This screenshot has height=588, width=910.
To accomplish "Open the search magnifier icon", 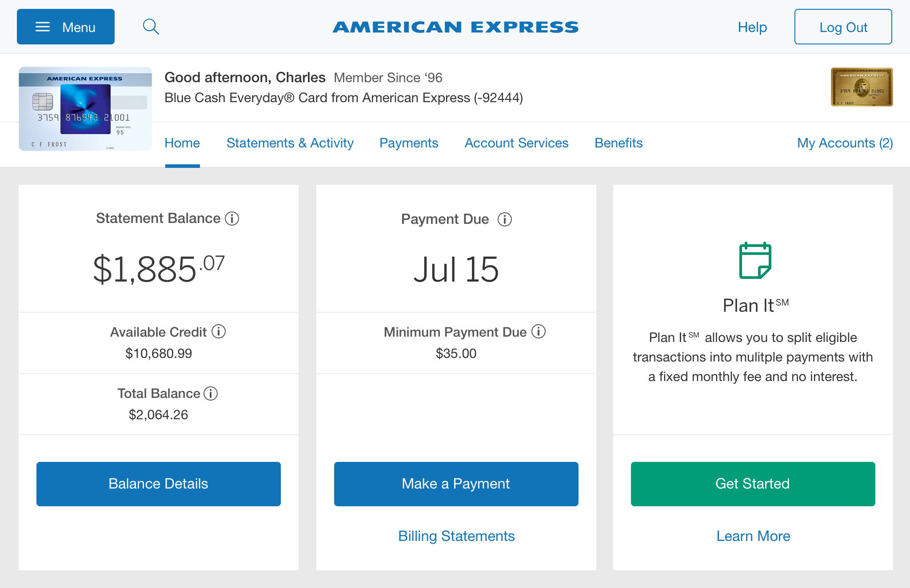I will click(x=151, y=27).
